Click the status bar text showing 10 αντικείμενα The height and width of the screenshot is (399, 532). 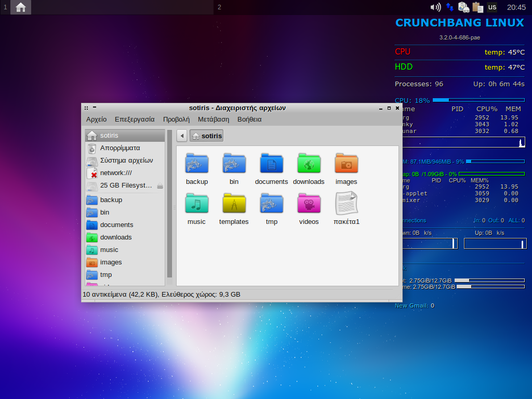tap(162, 295)
